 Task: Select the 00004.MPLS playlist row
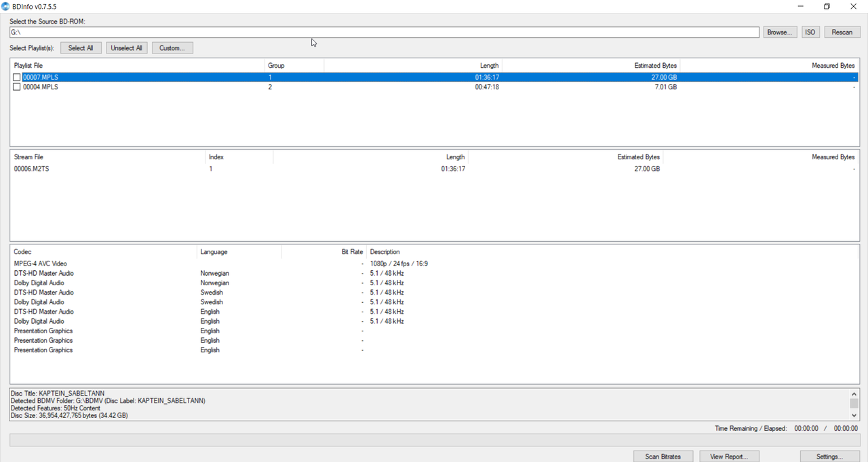point(434,87)
